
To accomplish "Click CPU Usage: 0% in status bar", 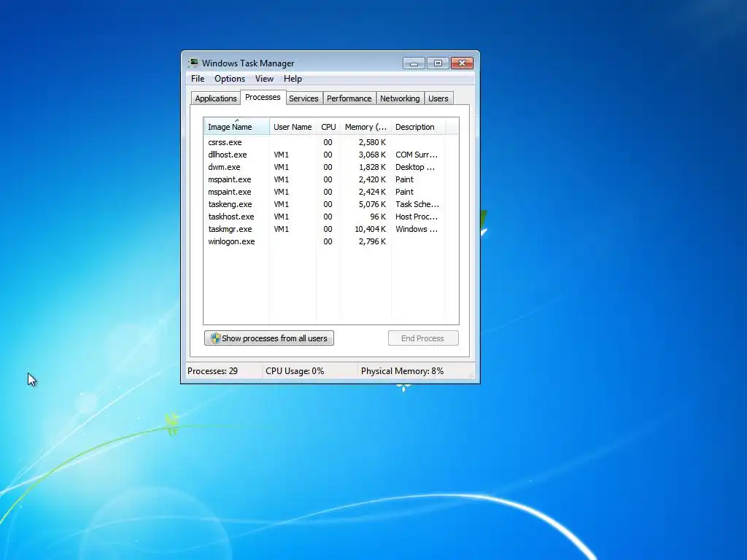I will tap(295, 371).
